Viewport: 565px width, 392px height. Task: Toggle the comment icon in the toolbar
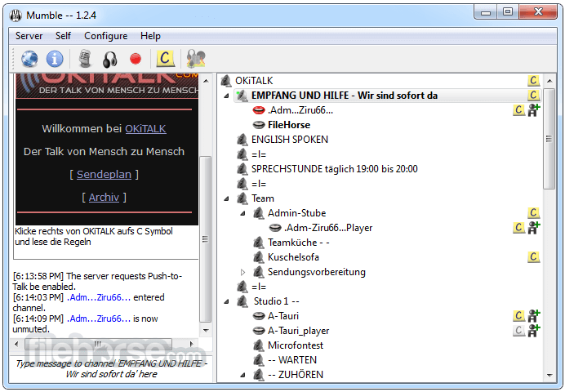pos(165,58)
